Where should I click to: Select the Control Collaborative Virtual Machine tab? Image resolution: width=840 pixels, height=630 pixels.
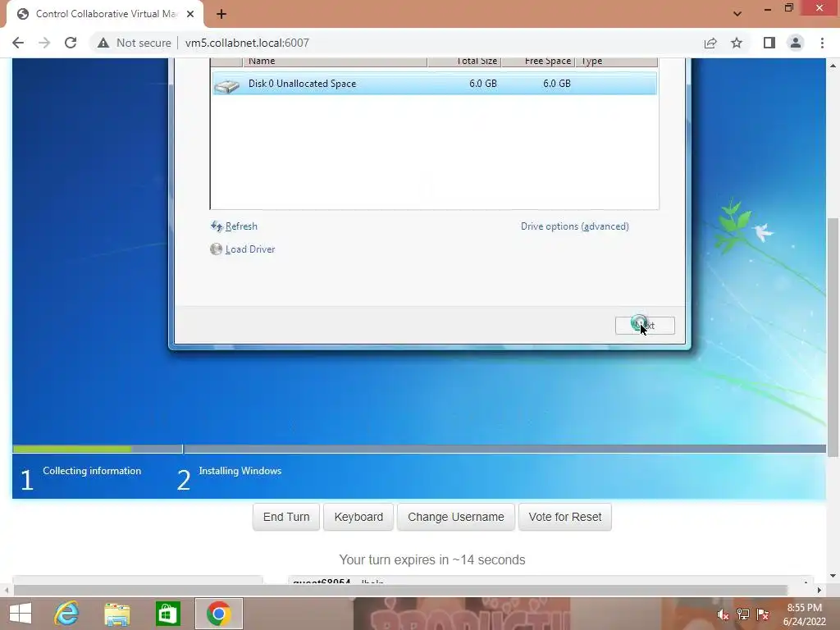coord(105,14)
